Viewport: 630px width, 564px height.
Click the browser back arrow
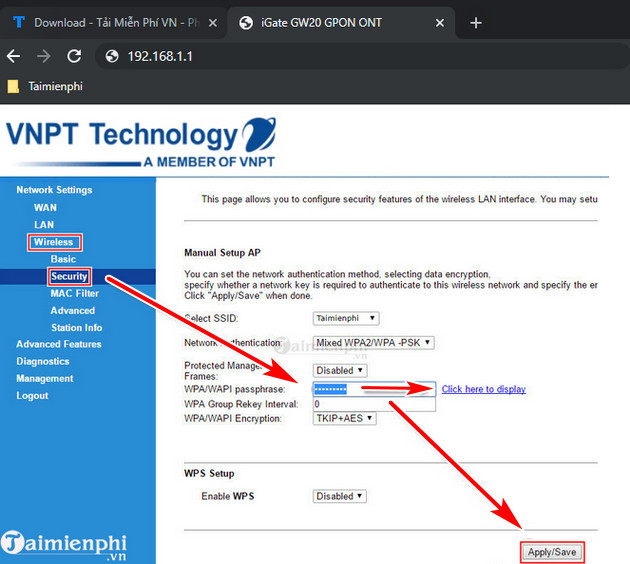[14, 56]
